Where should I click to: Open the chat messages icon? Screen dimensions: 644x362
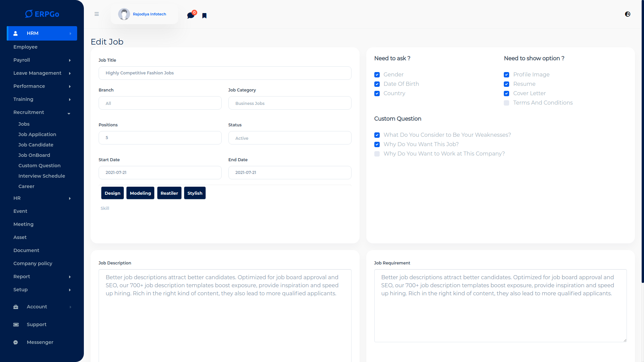pos(191,15)
